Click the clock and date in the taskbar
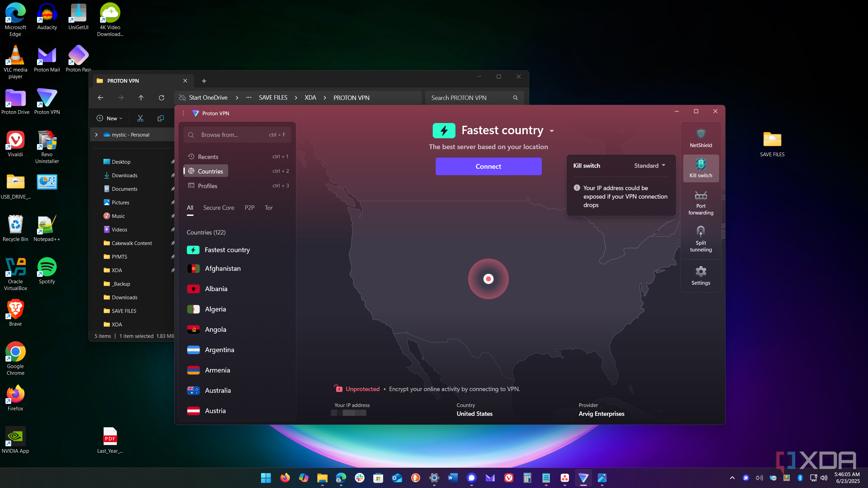The width and height of the screenshot is (868, 488). [x=847, y=478]
